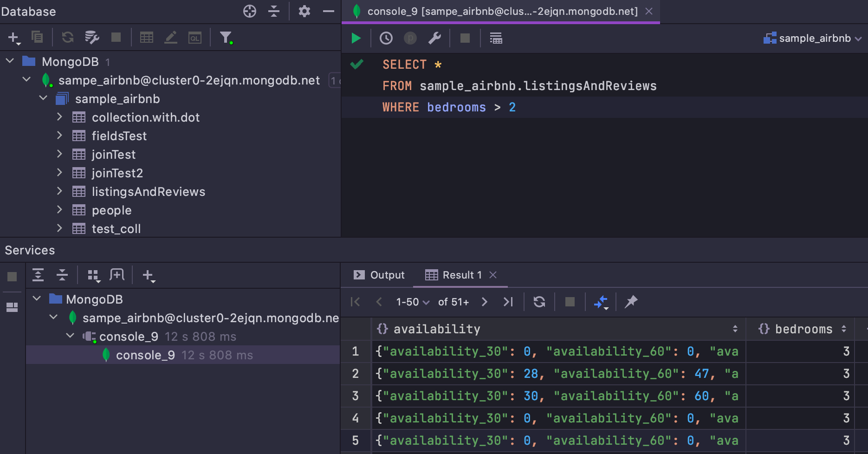Open the Database panel settings gear

tap(304, 11)
